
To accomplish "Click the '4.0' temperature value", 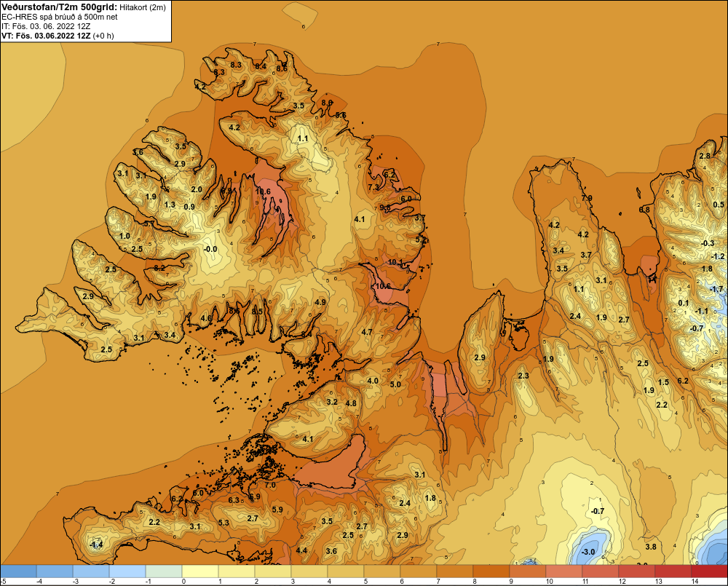I will (x=373, y=381).
